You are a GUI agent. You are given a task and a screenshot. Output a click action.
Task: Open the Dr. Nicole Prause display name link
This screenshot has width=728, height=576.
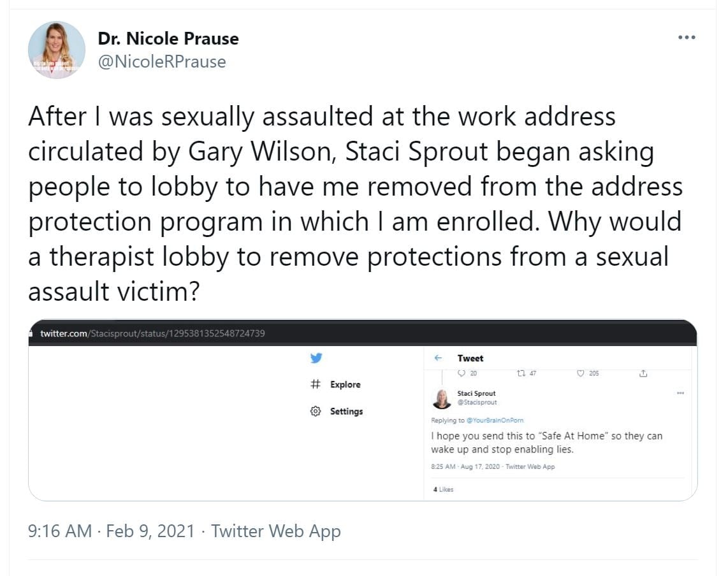168,38
